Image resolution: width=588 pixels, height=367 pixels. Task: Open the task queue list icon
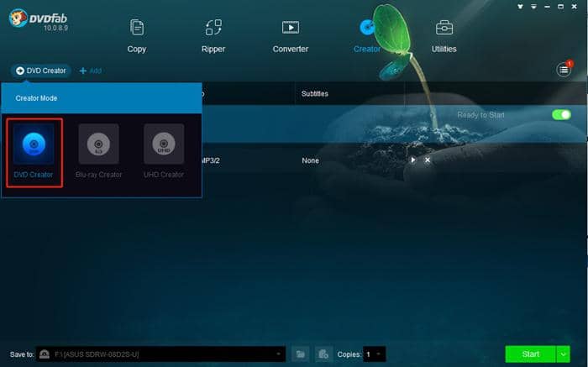564,70
